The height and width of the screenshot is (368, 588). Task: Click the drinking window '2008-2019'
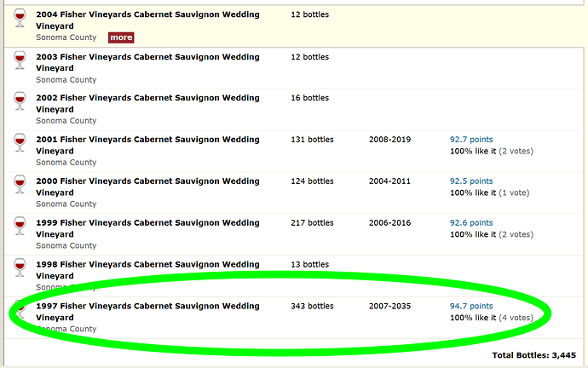389,140
